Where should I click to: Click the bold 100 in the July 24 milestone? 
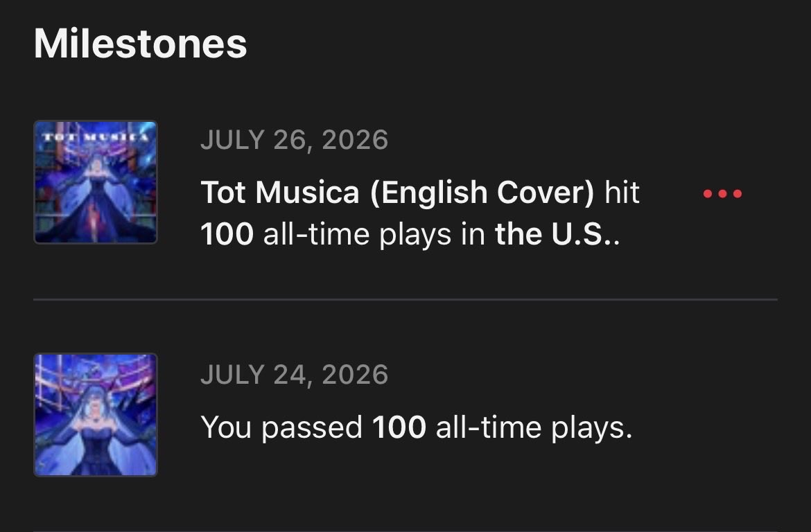(x=399, y=427)
